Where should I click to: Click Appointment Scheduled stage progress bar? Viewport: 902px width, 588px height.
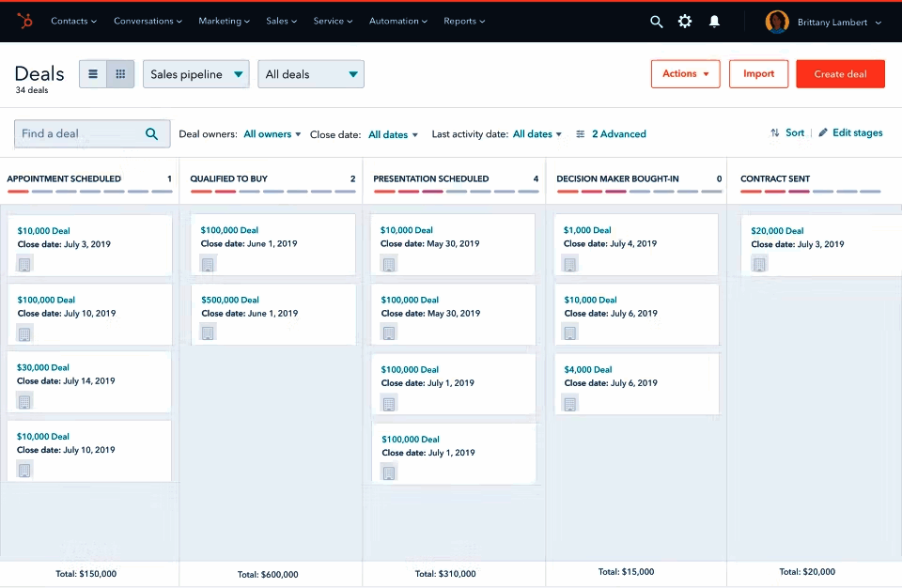click(90, 191)
